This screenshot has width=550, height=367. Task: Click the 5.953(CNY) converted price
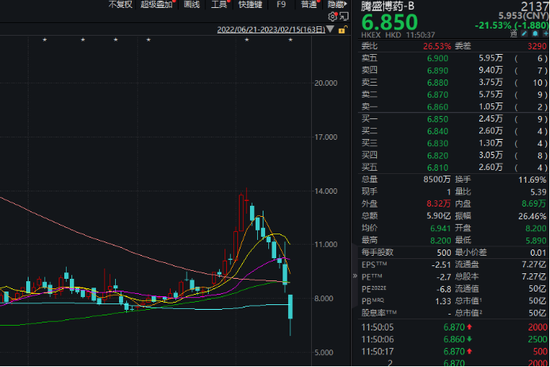point(523,16)
